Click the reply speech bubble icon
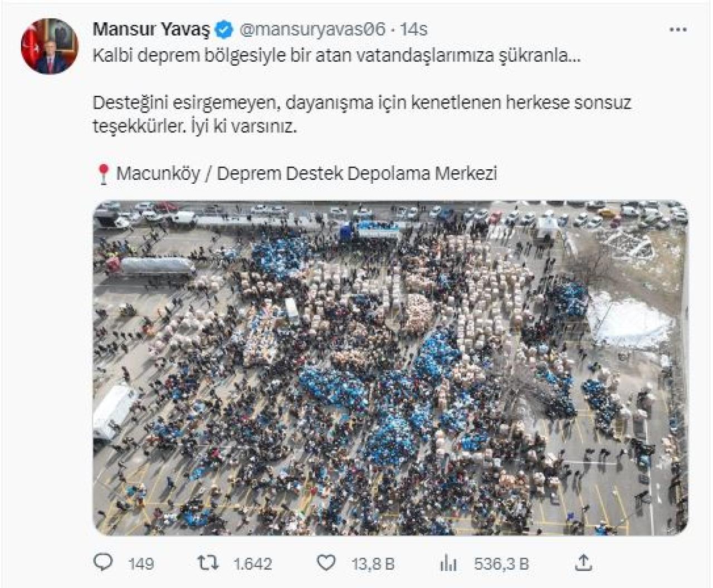The width and height of the screenshot is (713, 588). (104, 562)
